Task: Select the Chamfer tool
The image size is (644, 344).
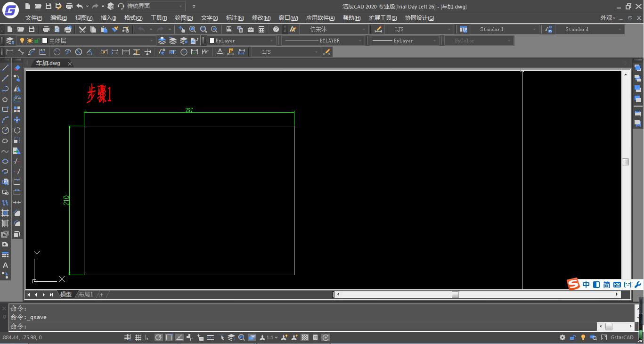Action: tap(17, 213)
